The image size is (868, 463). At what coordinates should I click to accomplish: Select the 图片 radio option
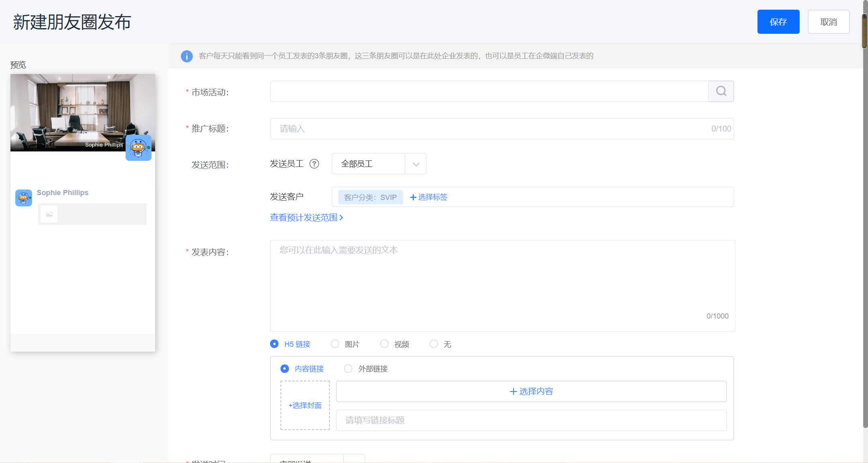(335, 344)
